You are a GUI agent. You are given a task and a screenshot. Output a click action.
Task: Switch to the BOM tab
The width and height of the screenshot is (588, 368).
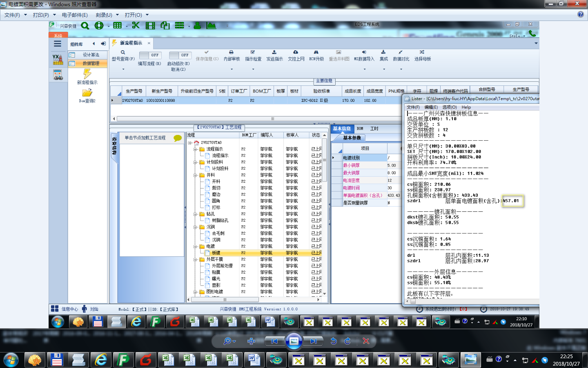pyautogui.click(x=360, y=128)
